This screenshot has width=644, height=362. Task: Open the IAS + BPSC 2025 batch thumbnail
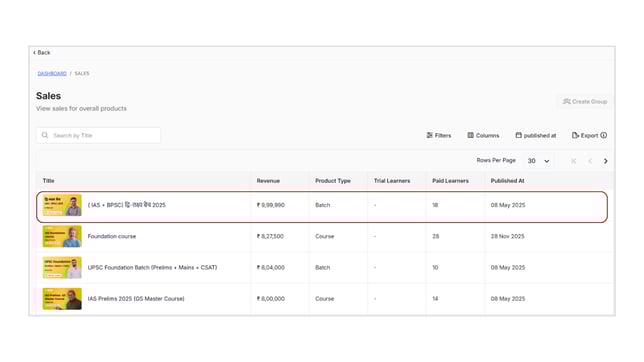62,205
